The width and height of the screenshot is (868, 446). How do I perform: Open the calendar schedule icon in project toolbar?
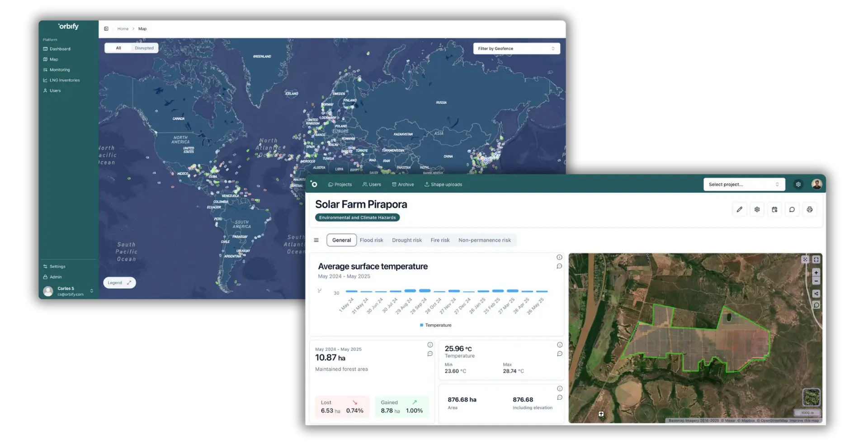tap(774, 209)
